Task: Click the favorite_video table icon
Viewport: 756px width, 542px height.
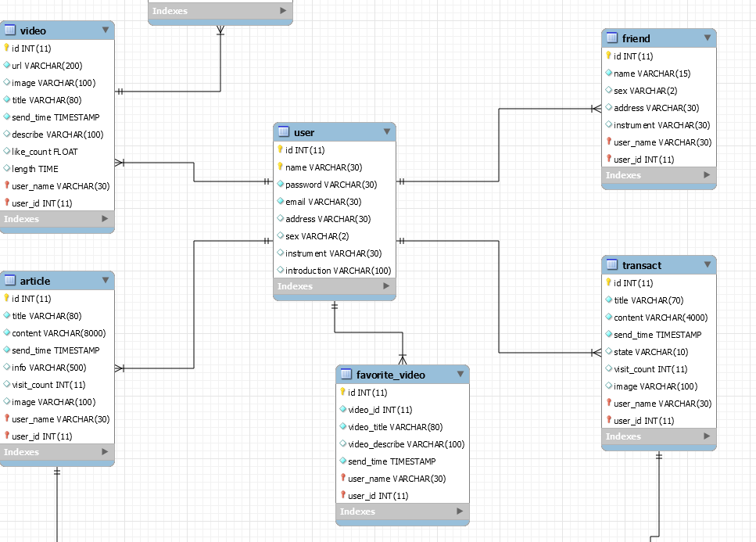Action: 346,374
